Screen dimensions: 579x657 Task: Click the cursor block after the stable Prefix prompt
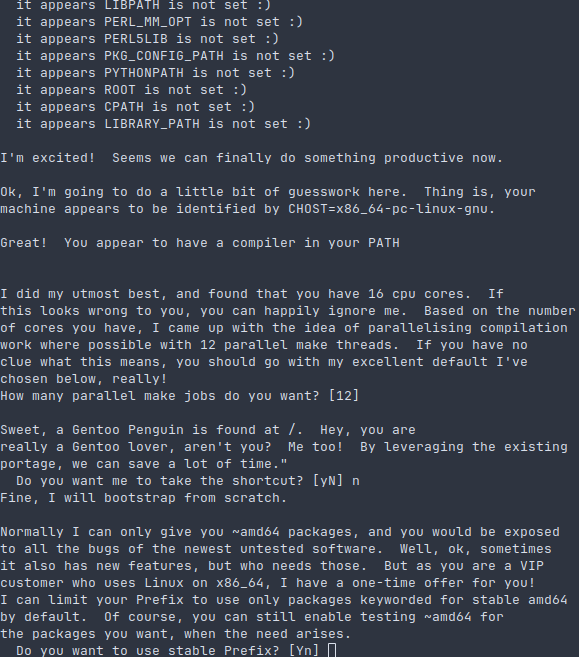tap(332, 650)
